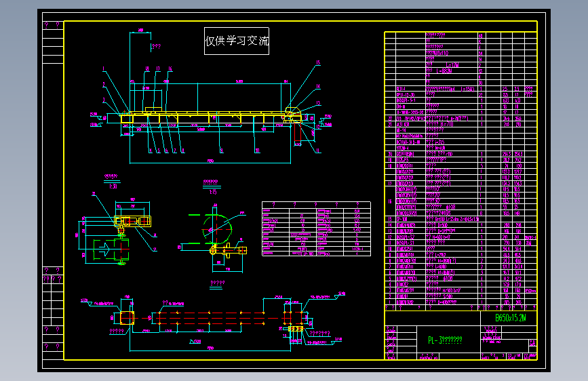The image size is (588, 381).
Task: Select parts list row 15 description B=650
Action: 452,219
